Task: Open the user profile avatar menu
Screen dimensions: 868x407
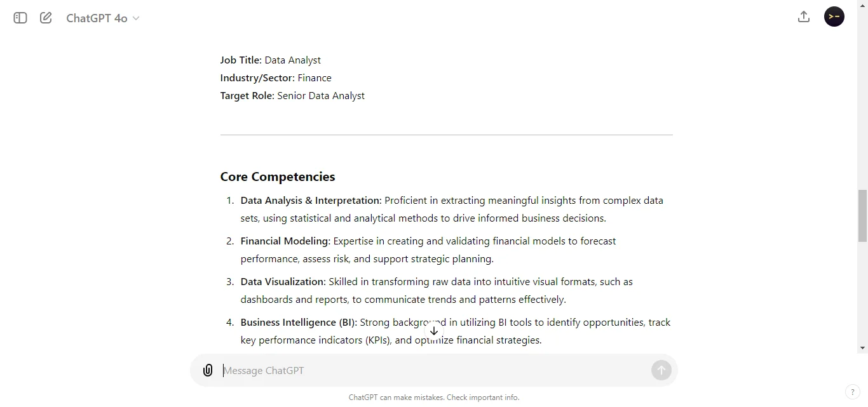Action: (x=834, y=17)
